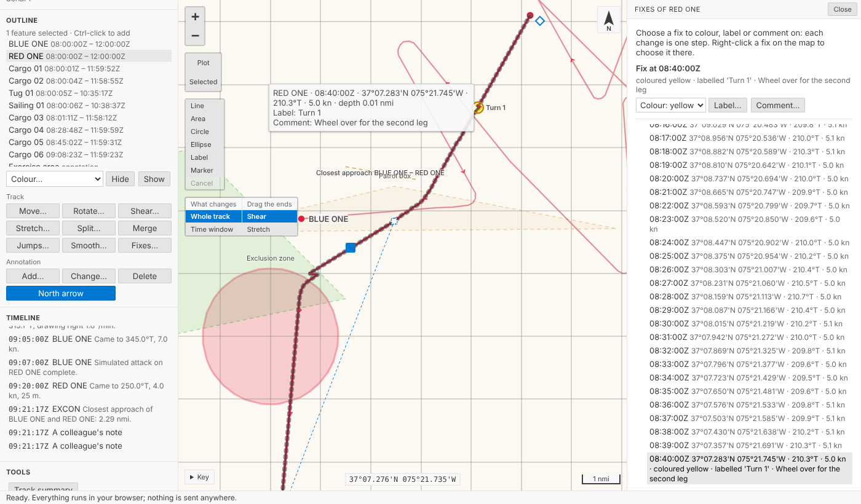
Task: Select the BLUE ONE red dot marker
Action: point(301,219)
